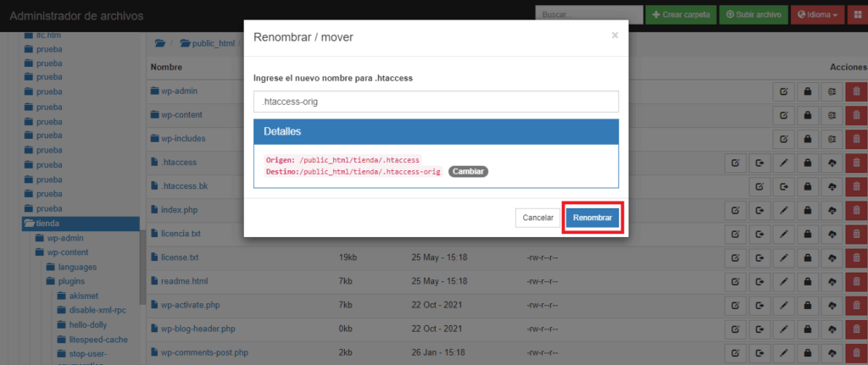Click the Buscar search box
Viewport: 868px width, 365px height.
tap(589, 15)
